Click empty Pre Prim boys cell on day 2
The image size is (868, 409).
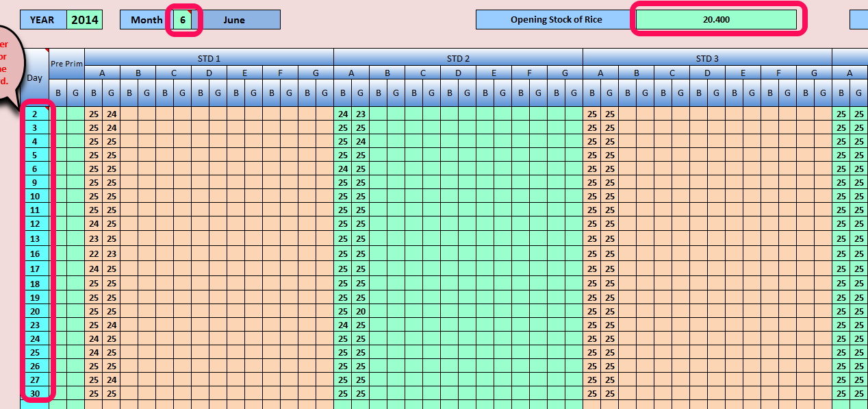58,114
